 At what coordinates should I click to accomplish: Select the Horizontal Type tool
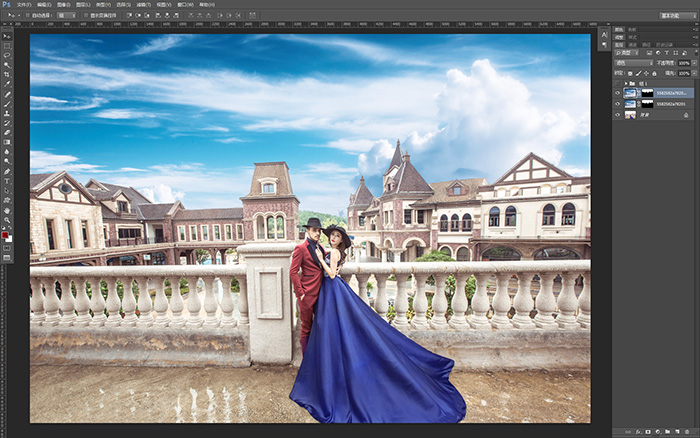(x=7, y=181)
